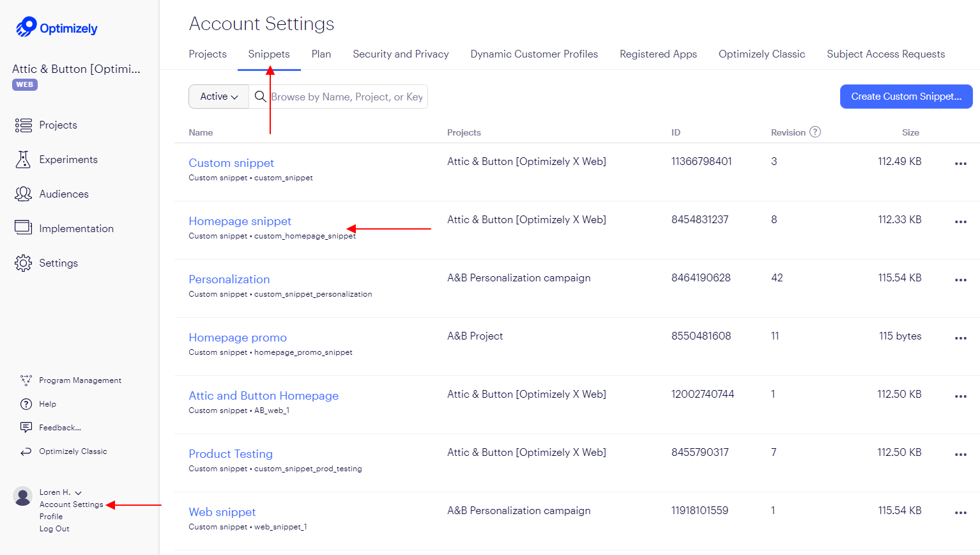Click the ID column header
The width and height of the screenshot is (980, 555).
(x=675, y=132)
